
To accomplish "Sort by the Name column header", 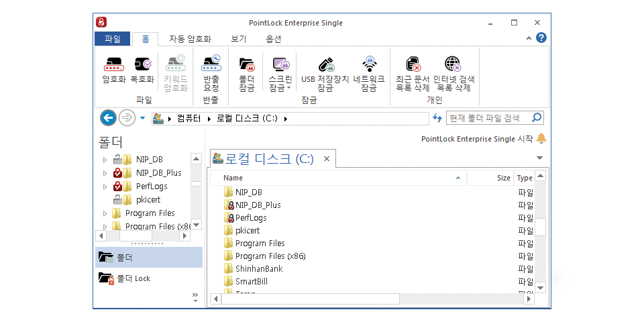I will (339, 178).
